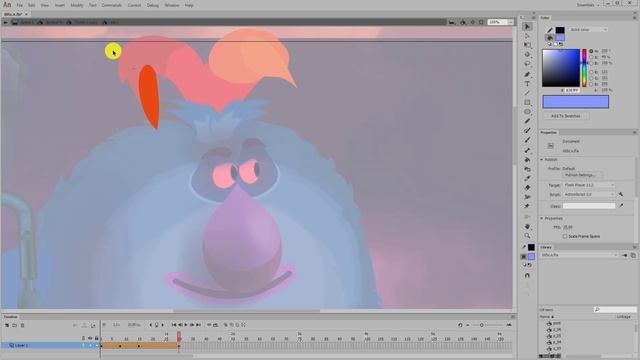Select the S saturation radio button

(x=591, y=57)
